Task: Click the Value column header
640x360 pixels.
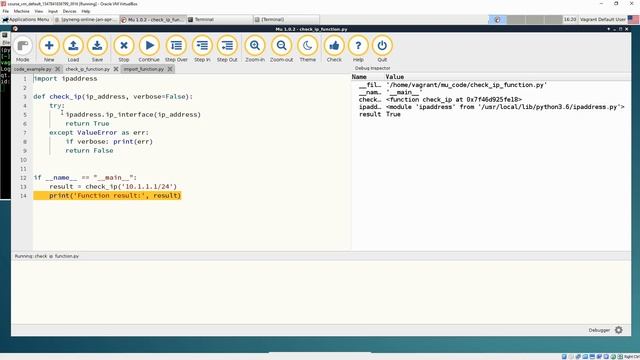Action: pos(395,77)
